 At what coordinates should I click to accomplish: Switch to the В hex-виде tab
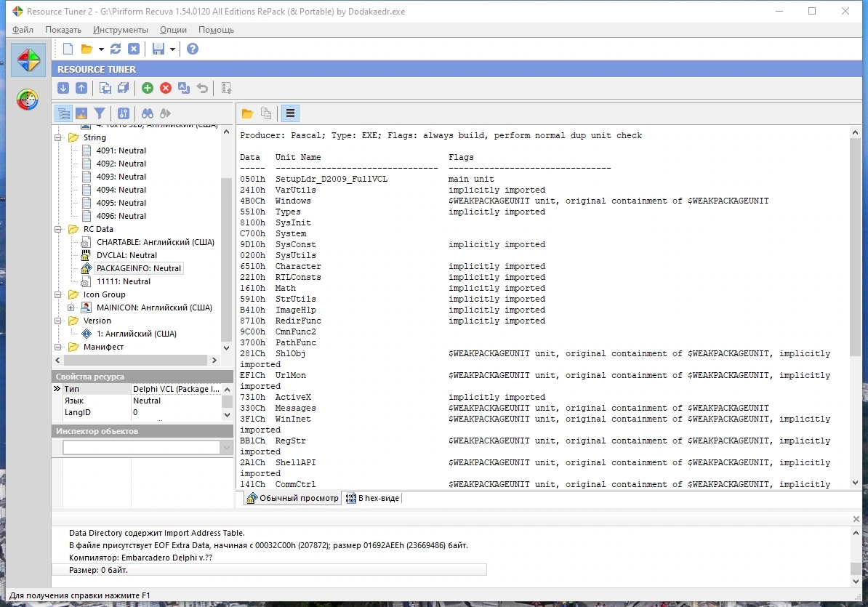(372, 498)
